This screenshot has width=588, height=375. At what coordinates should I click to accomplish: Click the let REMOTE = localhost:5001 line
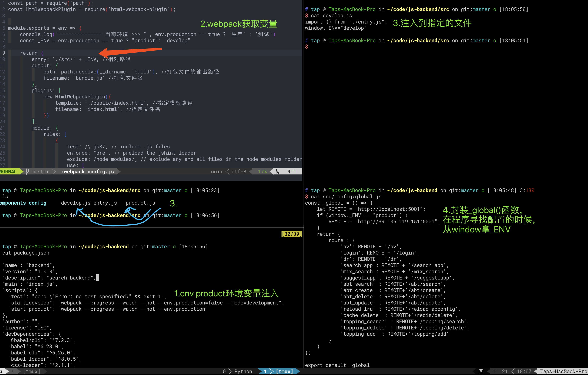pyautogui.click(x=371, y=209)
